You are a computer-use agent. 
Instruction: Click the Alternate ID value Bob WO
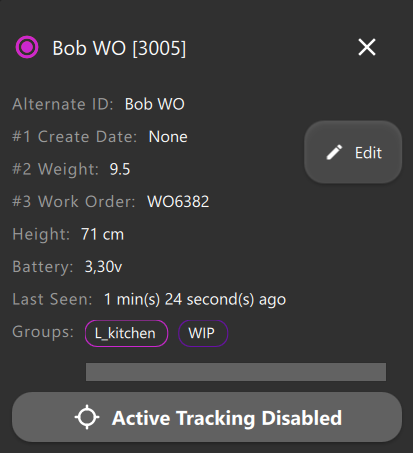click(x=154, y=104)
